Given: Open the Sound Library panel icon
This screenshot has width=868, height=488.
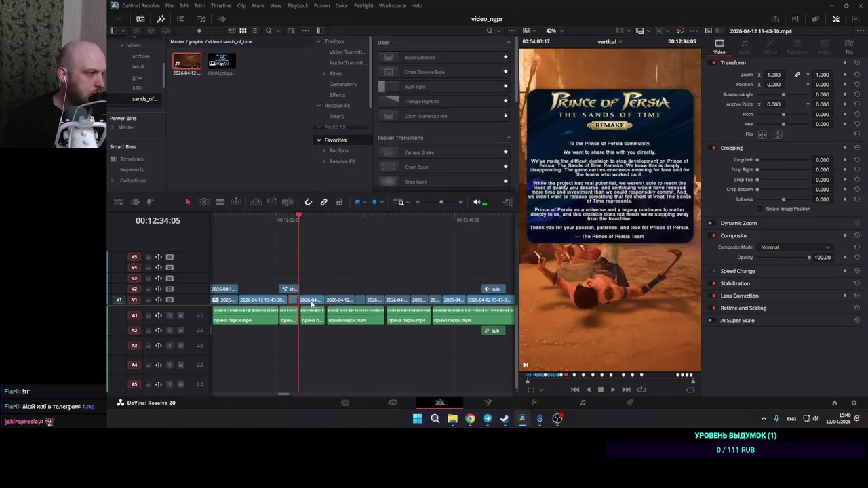Looking at the screenshot, I should 201,19.
